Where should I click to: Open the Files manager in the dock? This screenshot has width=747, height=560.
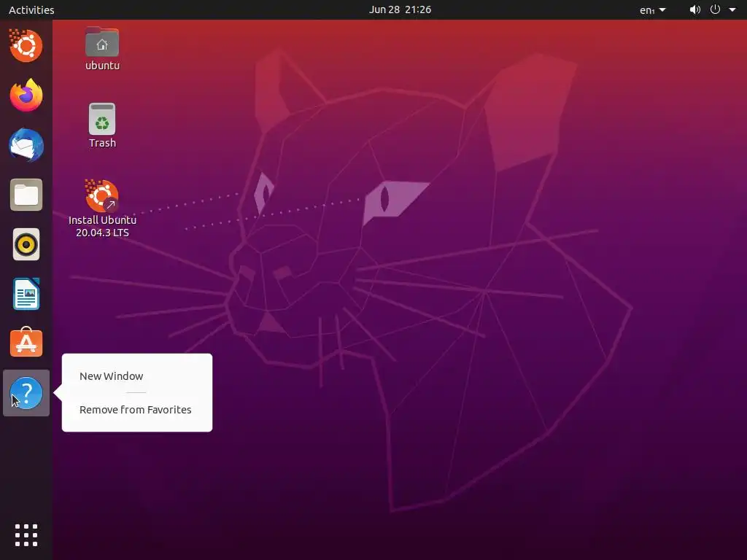[x=26, y=195]
